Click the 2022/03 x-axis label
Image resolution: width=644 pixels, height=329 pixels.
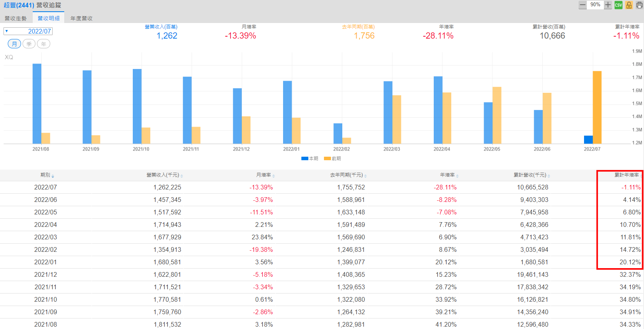coord(392,149)
